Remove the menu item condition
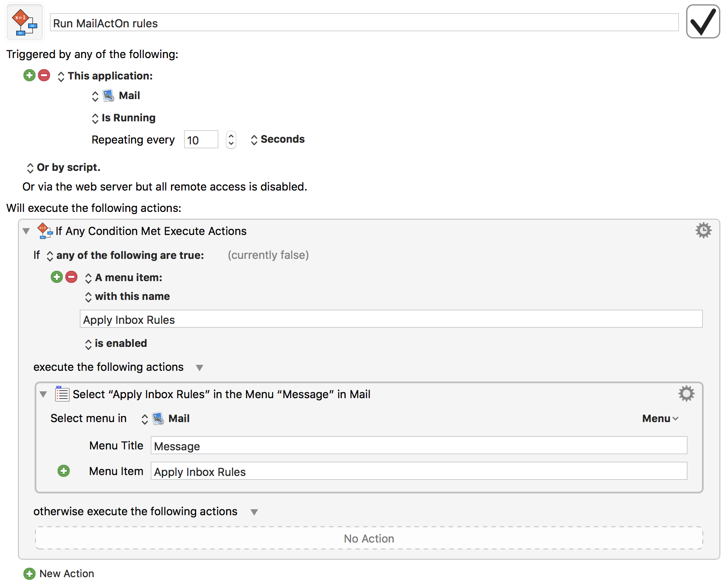This screenshot has height=587, width=728. [71, 277]
